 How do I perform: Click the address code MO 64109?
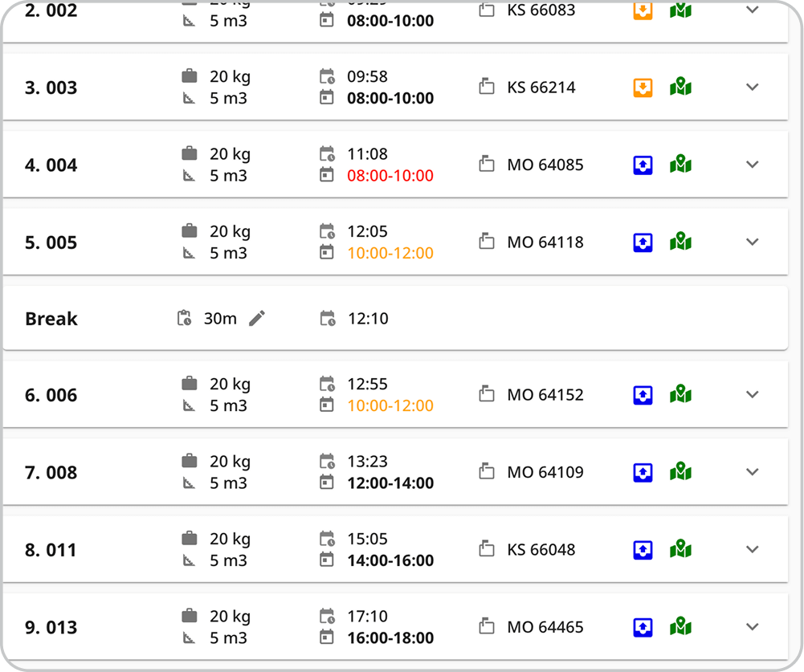545,472
